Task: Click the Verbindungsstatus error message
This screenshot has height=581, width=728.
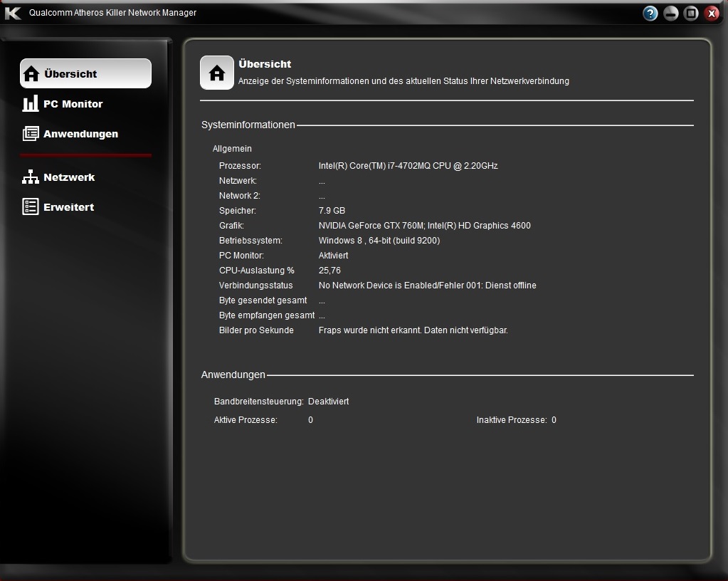Action: click(x=427, y=285)
